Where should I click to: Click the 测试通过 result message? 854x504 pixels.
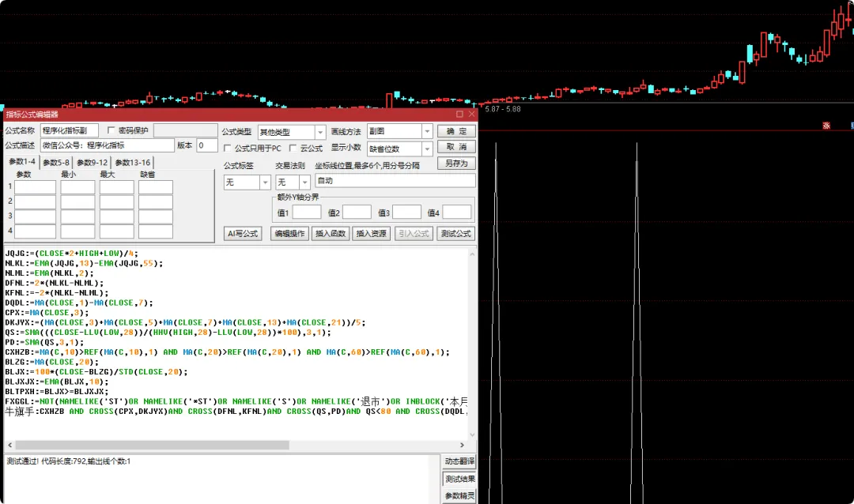(x=69, y=461)
